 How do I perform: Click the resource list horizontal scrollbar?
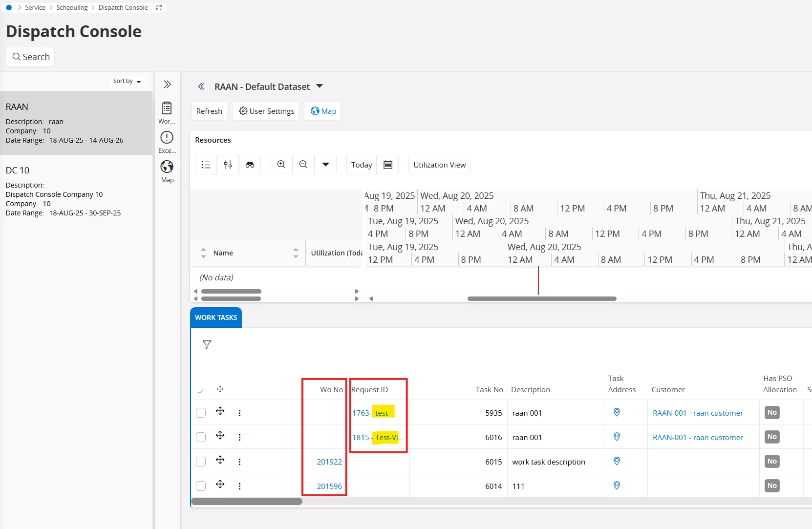231,291
